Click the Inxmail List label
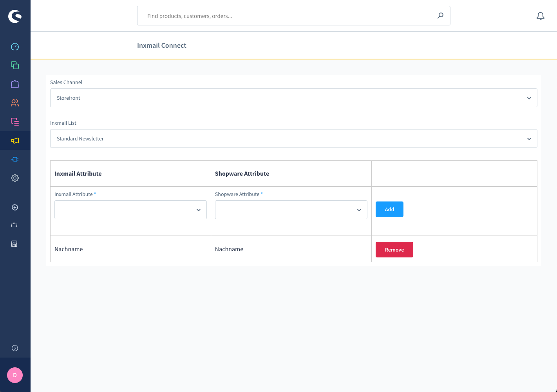 (x=63, y=123)
